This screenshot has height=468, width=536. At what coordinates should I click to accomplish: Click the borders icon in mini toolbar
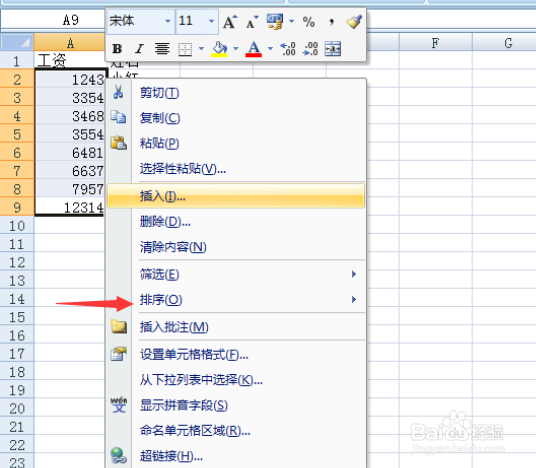(x=185, y=49)
